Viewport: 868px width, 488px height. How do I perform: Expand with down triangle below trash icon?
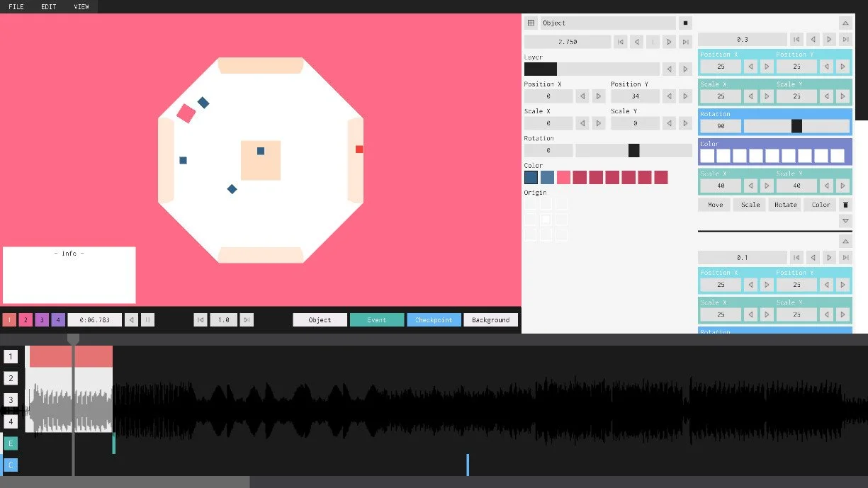pyautogui.click(x=845, y=221)
